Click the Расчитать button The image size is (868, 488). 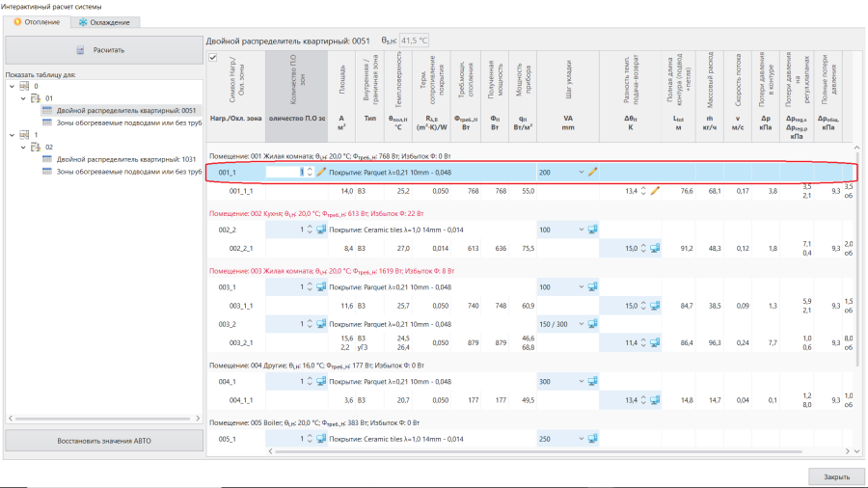[104, 50]
